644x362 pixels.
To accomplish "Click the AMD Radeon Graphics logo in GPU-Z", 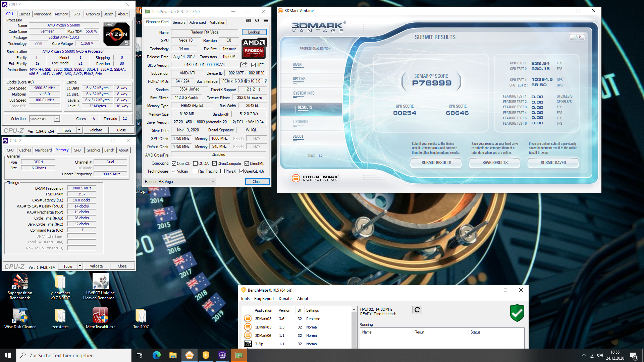I will tap(254, 48).
